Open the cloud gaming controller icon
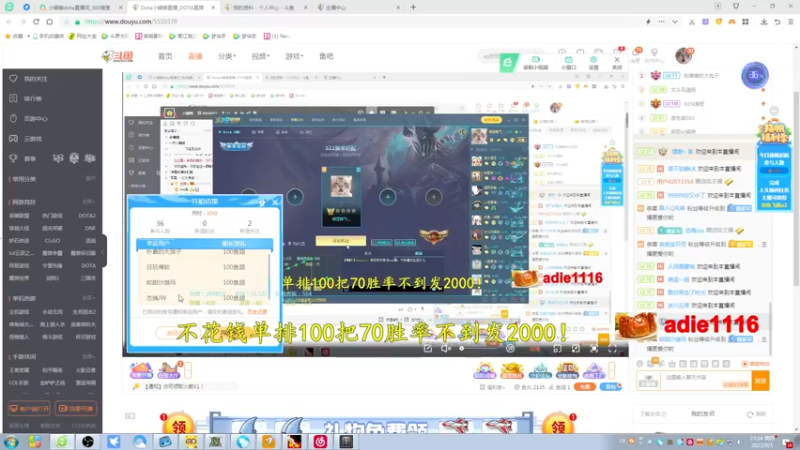The width and height of the screenshot is (800, 450). 13,138
